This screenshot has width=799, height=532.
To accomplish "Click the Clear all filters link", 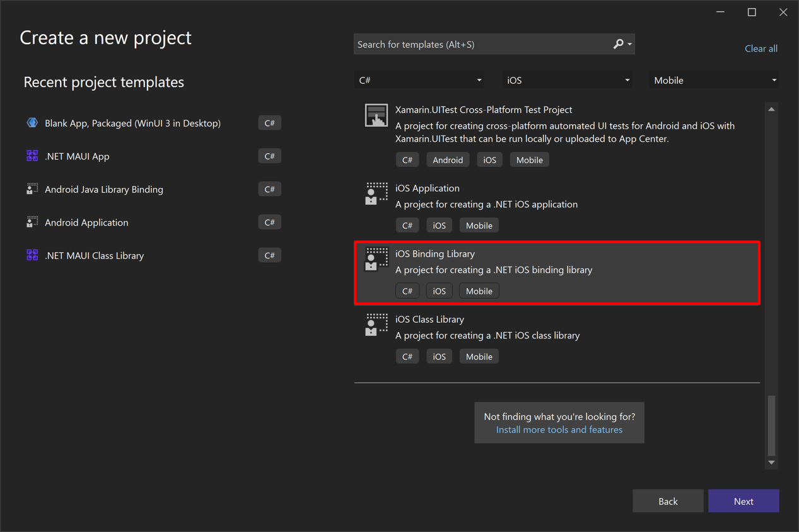I will [x=761, y=49].
